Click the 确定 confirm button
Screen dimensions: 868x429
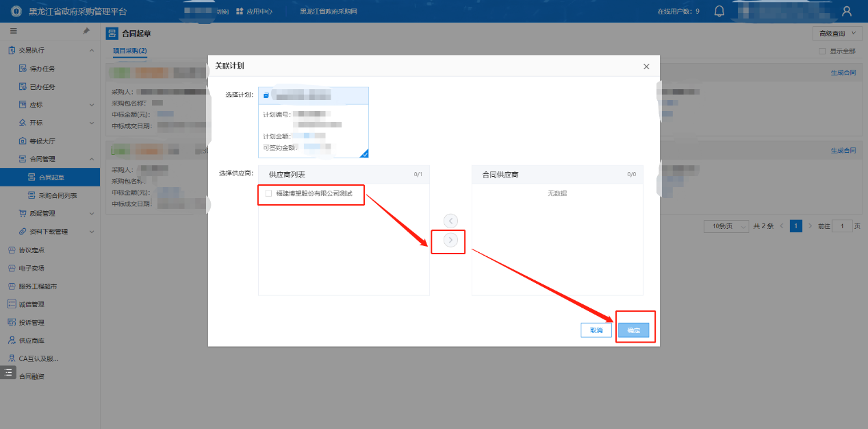pos(634,330)
